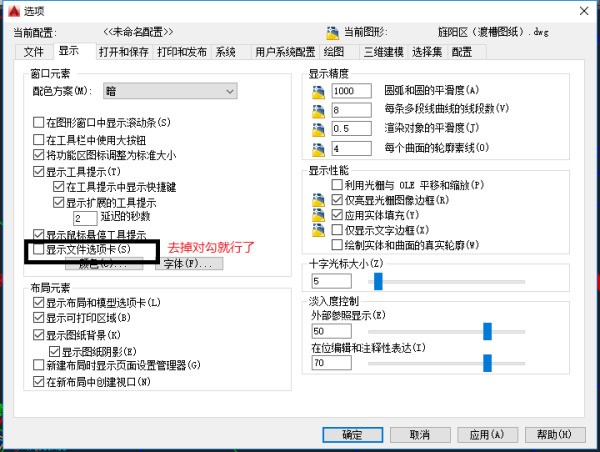Click the 外部参照显示 value field
Image resolution: width=600 pixels, height=452 pixels.
click(x=340, y=331)
